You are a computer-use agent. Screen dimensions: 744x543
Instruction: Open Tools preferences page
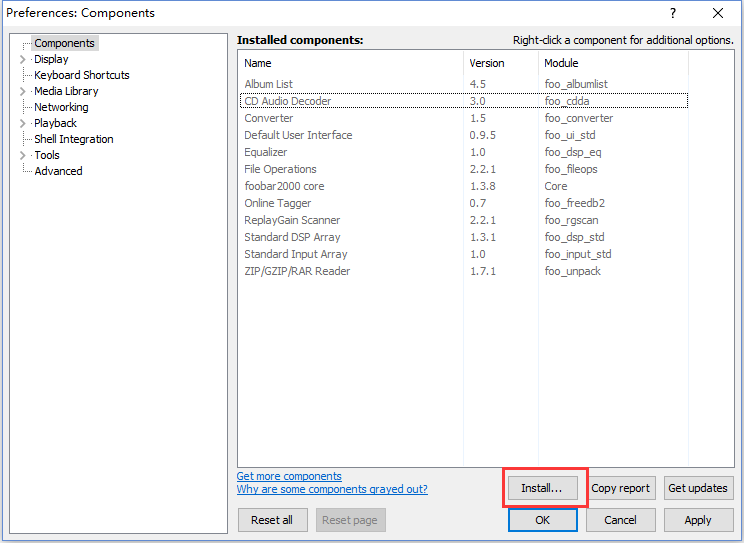(47, 155)
